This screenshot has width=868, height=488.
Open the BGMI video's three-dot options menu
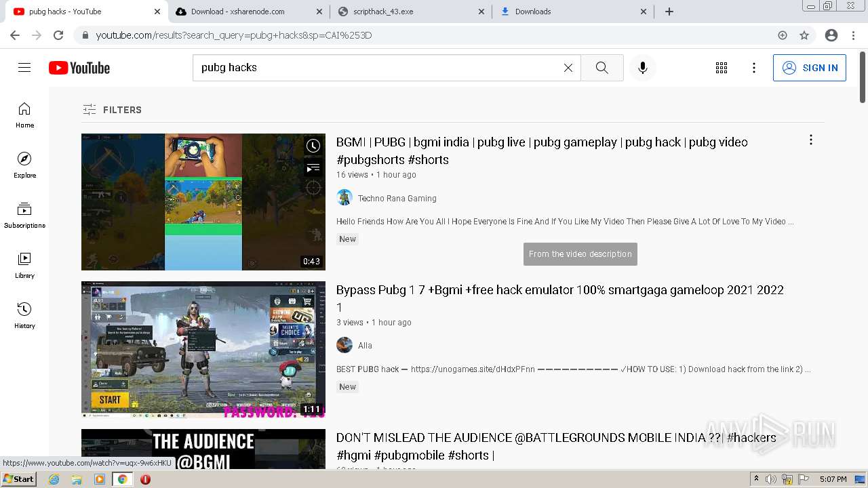810,140
